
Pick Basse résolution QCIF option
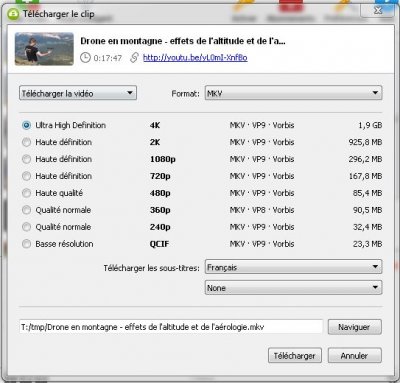coord(26,244)
